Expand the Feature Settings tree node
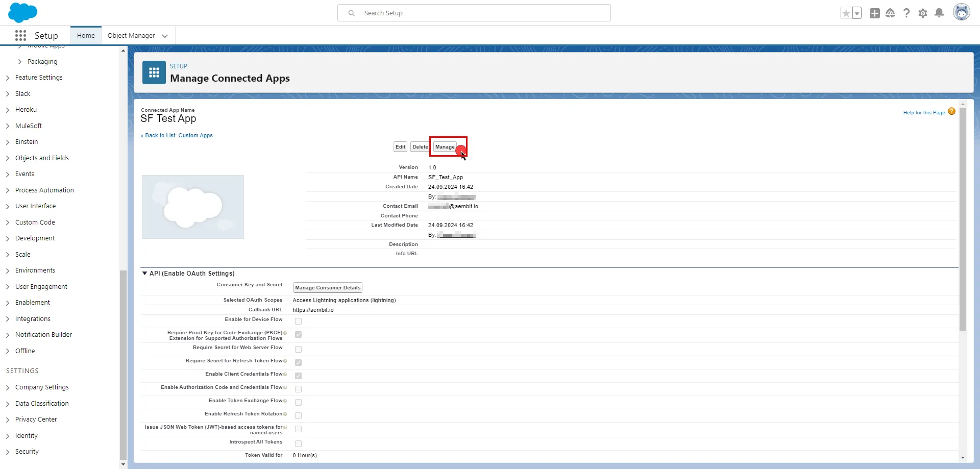 tap(8, 78)
